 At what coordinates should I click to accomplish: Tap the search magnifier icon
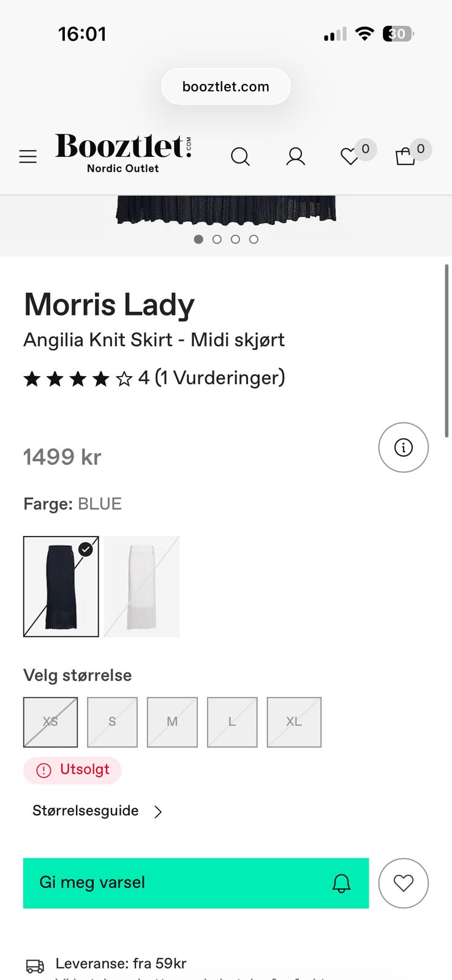coord(240,157)
